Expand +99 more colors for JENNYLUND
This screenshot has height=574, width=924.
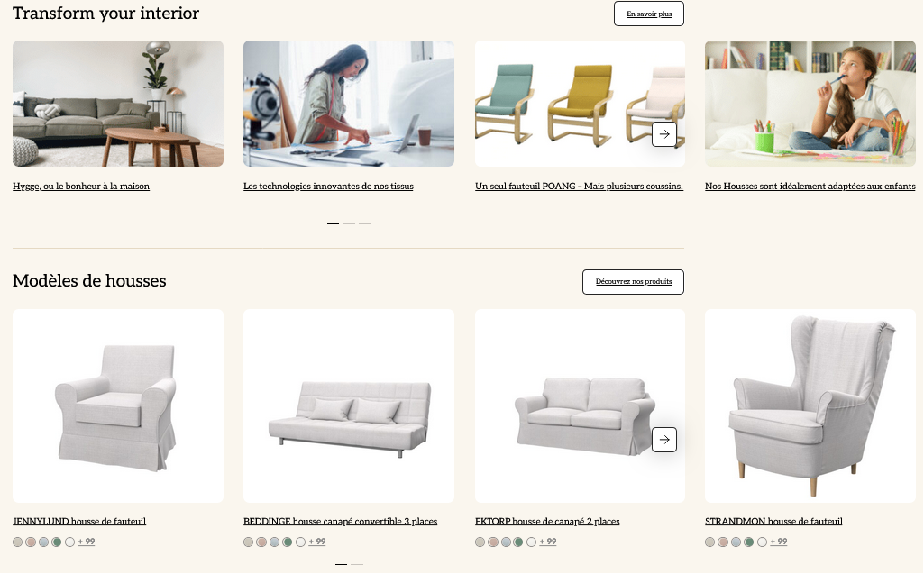pos(86,542)
